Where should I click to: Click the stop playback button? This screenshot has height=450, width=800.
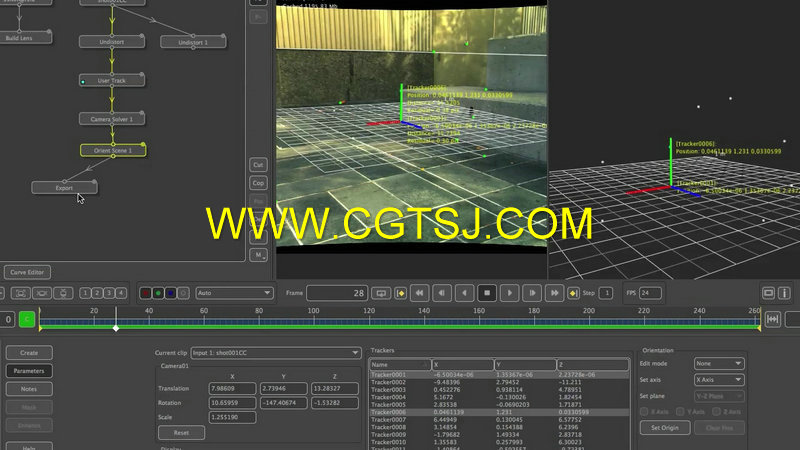click(x=487, y=293)
